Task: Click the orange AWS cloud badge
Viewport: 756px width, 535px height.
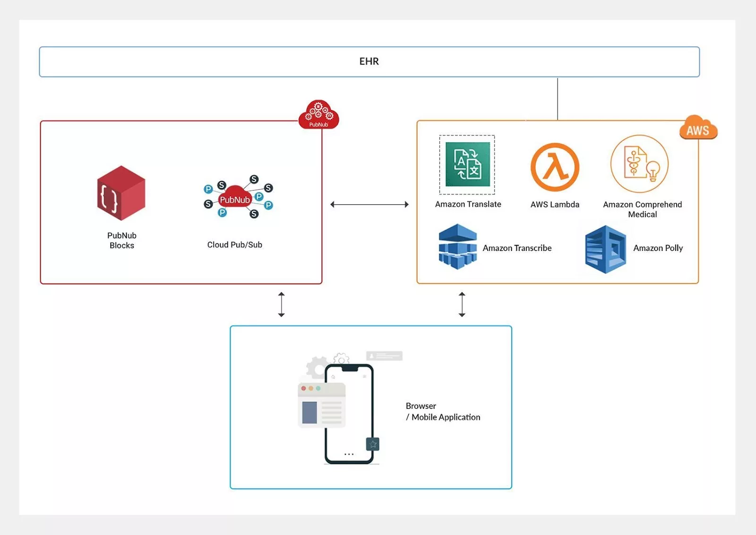Action: (698, 128)
